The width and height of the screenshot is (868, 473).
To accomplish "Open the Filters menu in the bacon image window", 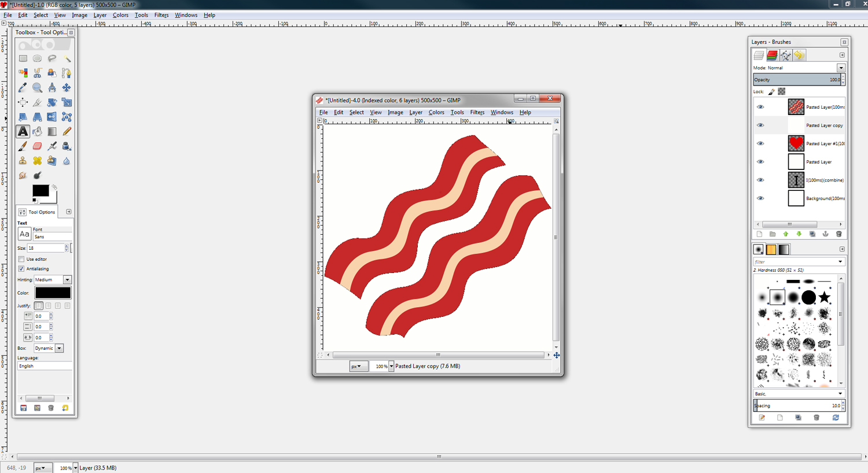I will tap(477, 112).
